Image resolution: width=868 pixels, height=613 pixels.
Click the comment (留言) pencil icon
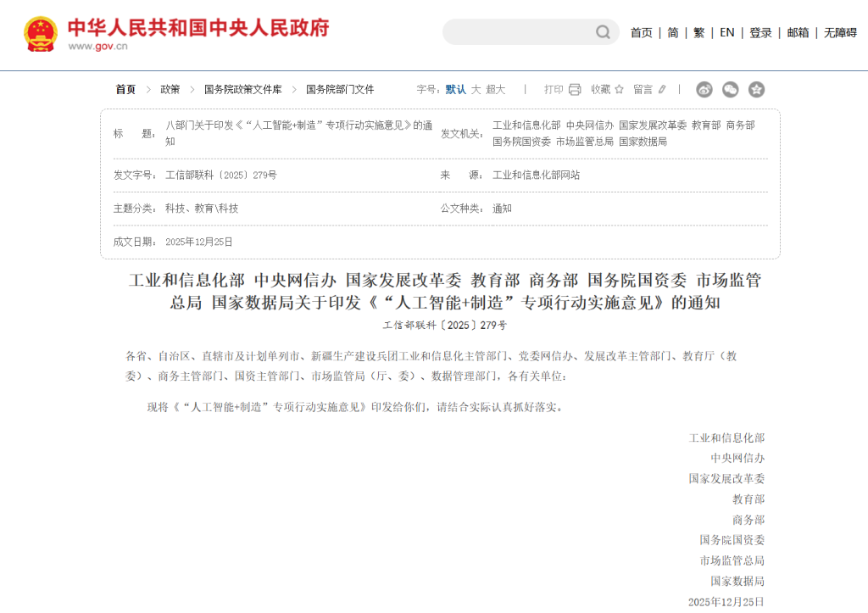(x=662, y=89)
